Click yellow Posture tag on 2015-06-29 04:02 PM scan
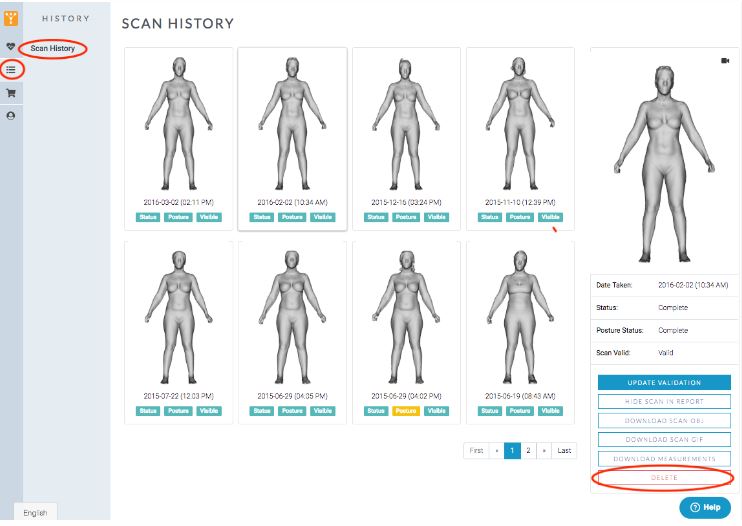This screenshot has height=526, width=742. click(406, 411)
